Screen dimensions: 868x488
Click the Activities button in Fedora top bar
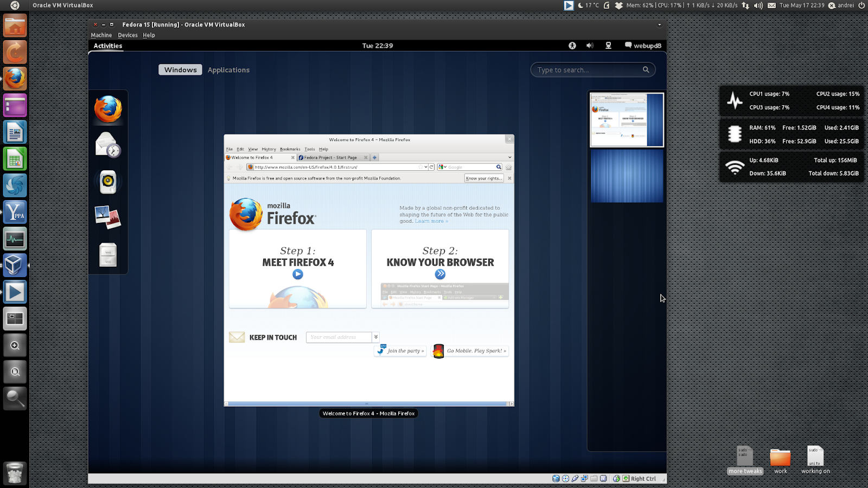(x=108, y=46)
